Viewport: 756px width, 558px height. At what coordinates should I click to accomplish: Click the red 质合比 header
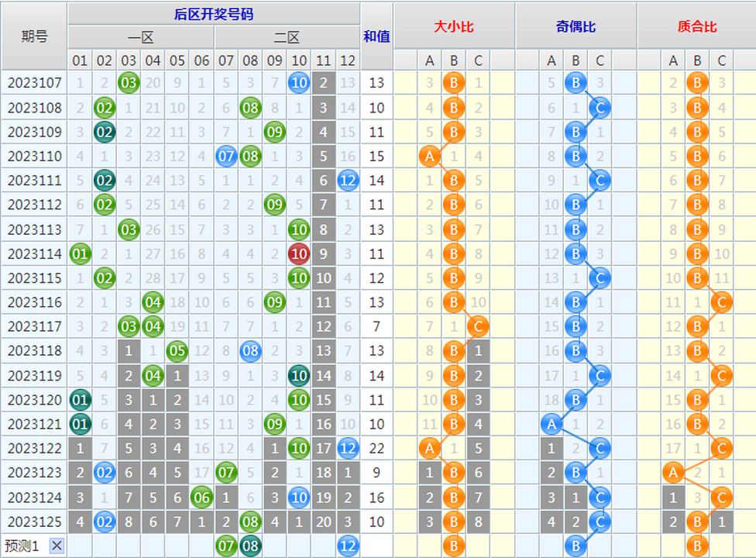click(697, 26)
